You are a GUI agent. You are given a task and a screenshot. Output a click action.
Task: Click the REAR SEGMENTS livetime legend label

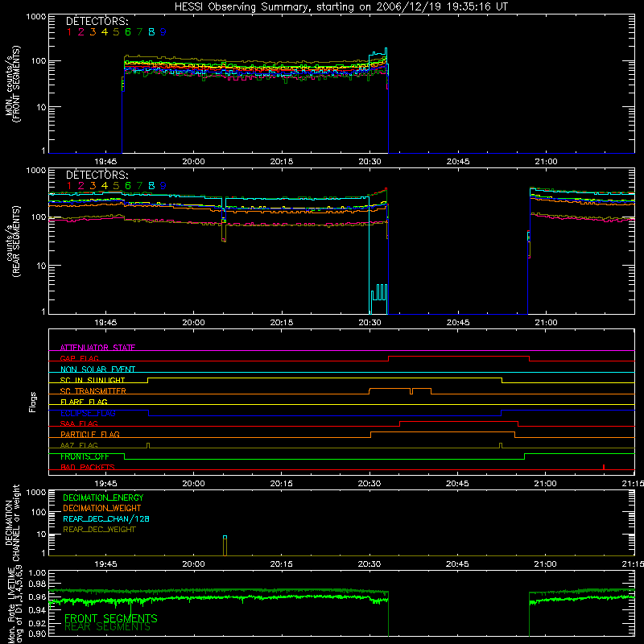pyautogui.click(x=108, y=627)
